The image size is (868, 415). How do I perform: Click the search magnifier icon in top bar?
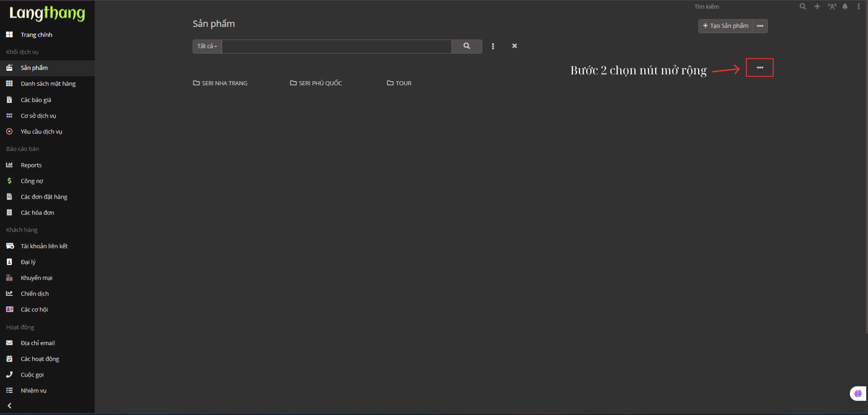[x=803, y=6]
